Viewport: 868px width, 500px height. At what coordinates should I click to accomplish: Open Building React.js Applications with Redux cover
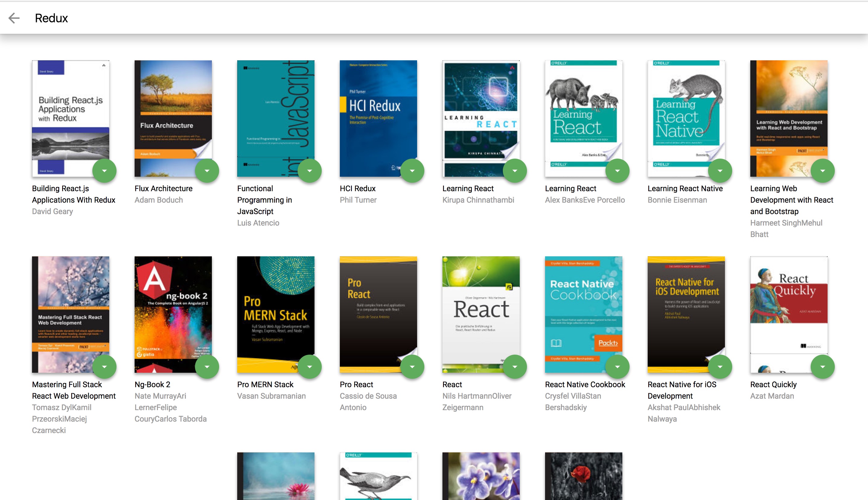70,119
